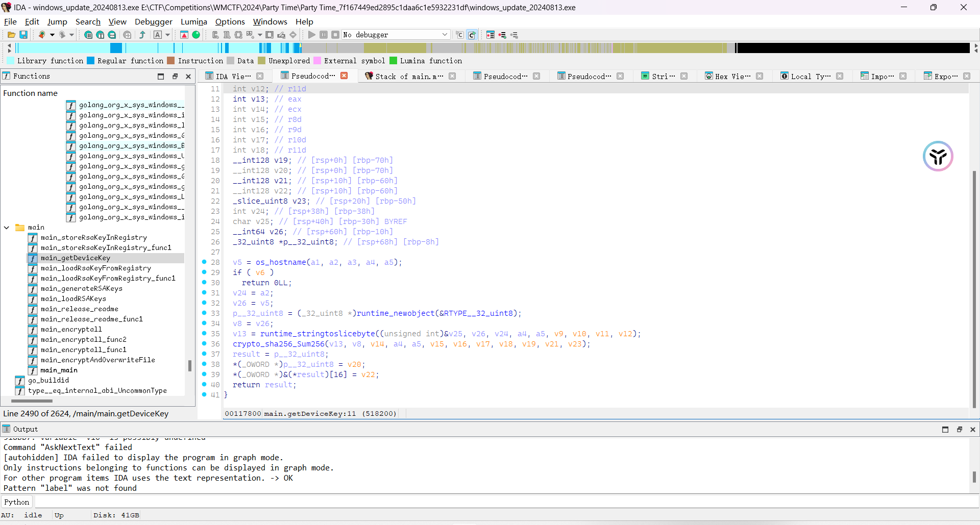
Task: Collapse the main folder in Functions
Action: pyautogui.click(x=7, y=228)
